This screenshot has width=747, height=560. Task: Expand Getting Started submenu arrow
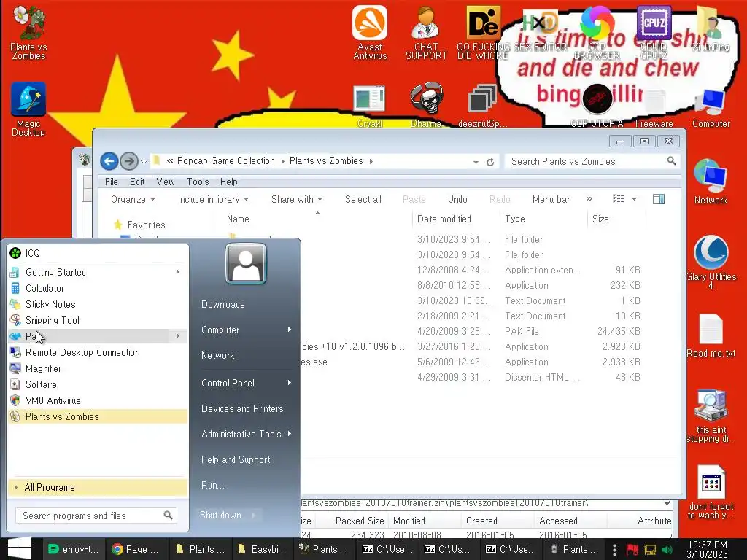pyautogui.click(x=178, y=272)
